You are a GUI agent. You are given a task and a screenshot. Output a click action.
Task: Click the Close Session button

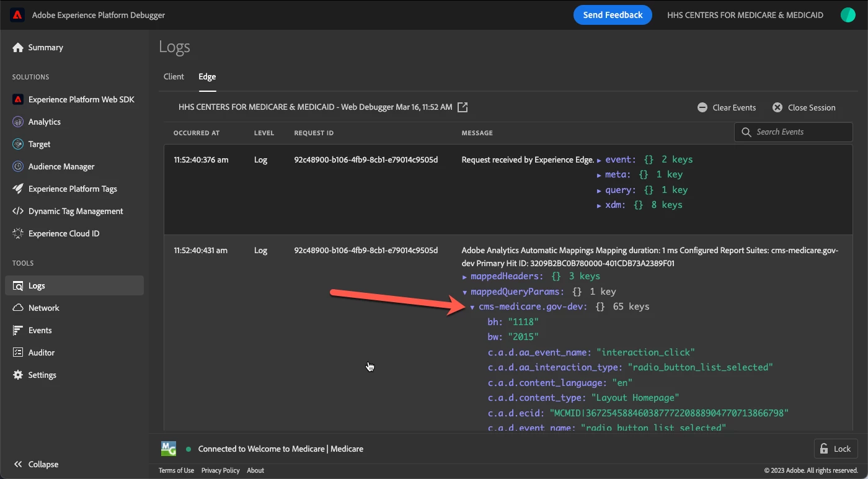click(804, 107)
